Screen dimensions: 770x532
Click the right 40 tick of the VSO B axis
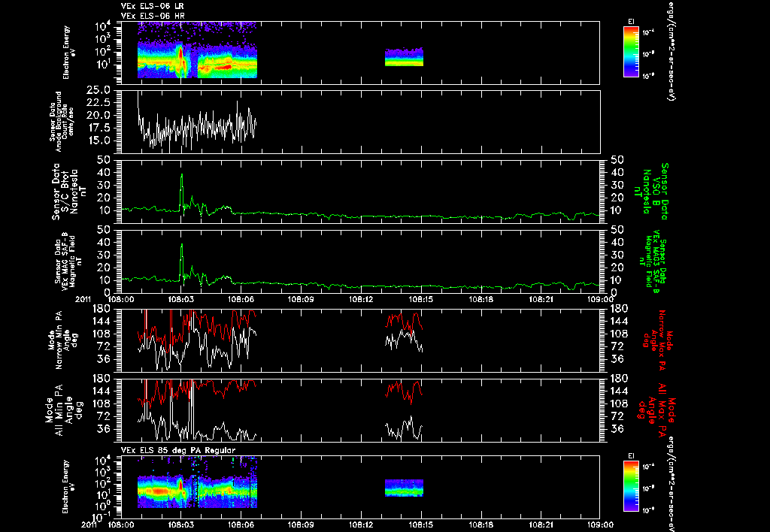(617, 172)
